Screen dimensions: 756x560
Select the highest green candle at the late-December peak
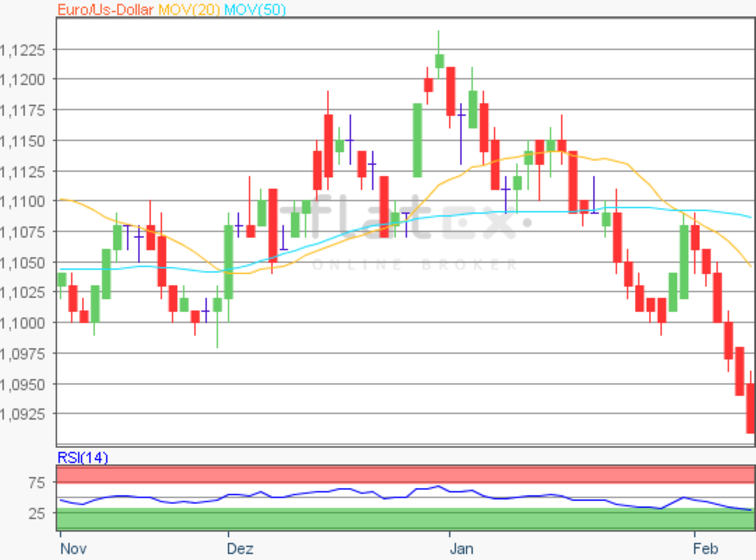coord(440,61)
